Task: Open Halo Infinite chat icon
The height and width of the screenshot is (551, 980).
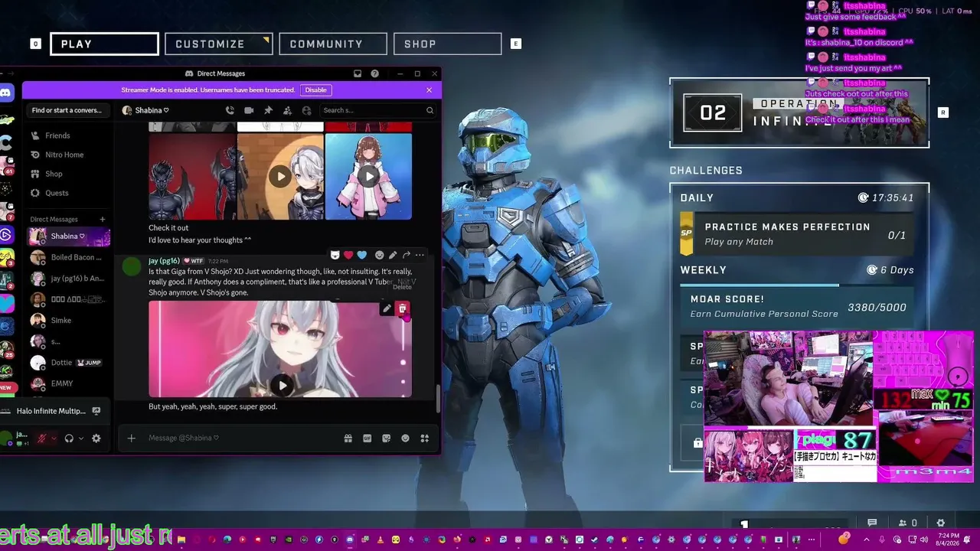Action: [x=872, y=523]
